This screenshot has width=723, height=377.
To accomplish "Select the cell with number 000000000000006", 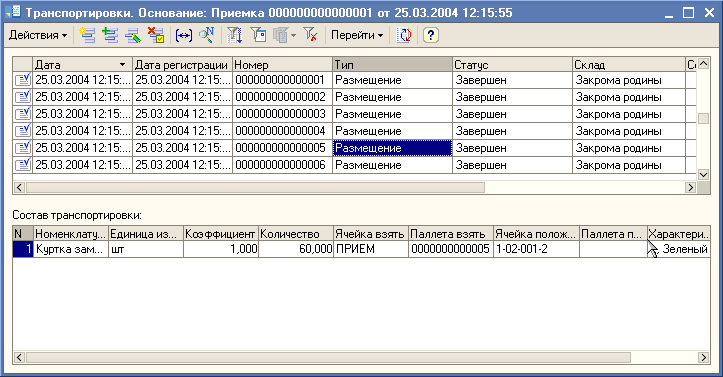I will pos(282,165).
